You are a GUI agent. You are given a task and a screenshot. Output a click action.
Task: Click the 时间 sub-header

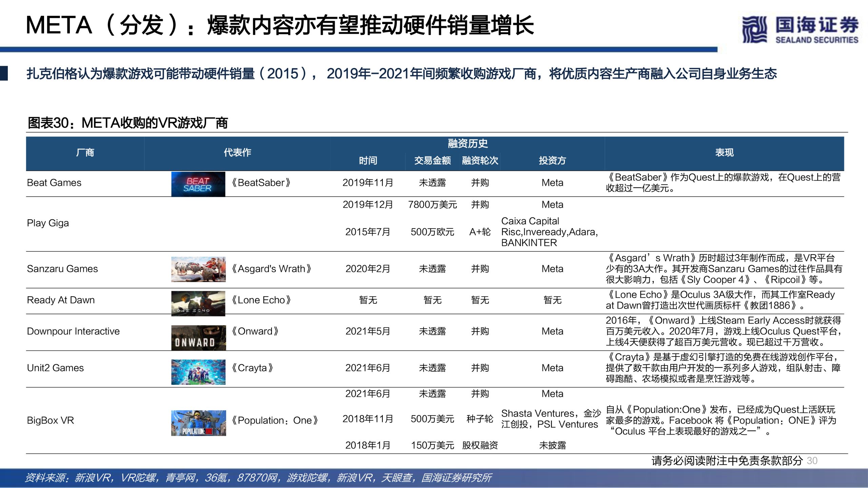368,161
